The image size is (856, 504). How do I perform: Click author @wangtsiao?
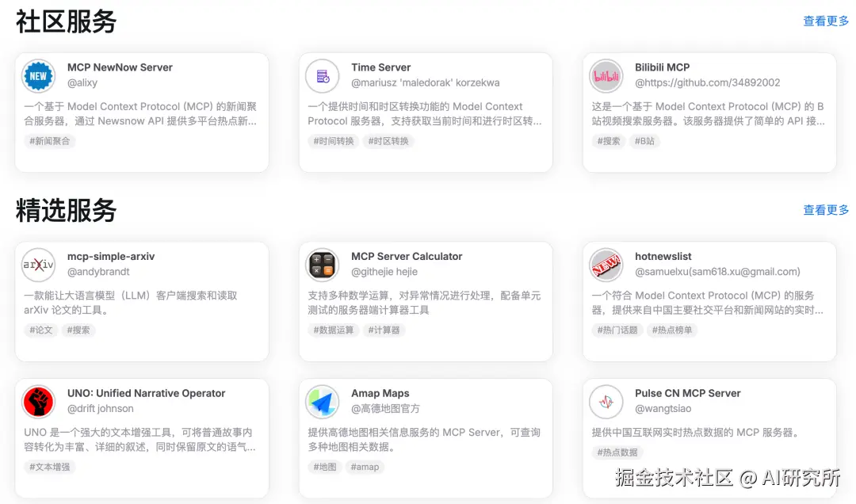(663, 408)
